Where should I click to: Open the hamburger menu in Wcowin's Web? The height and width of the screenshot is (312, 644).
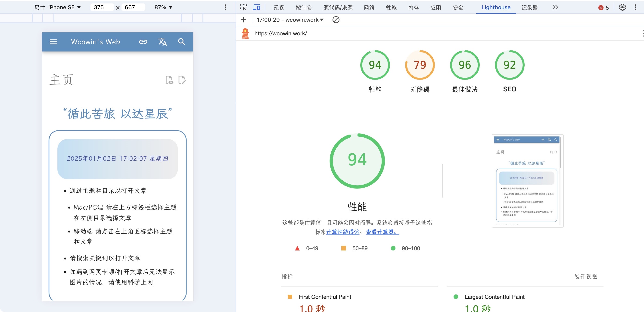click(x=53, y=42)
